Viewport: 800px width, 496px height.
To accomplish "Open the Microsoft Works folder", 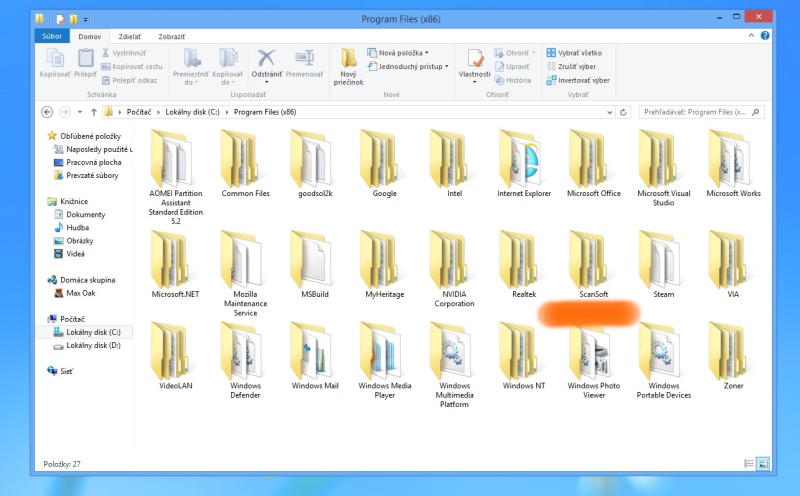I will 733,163.
